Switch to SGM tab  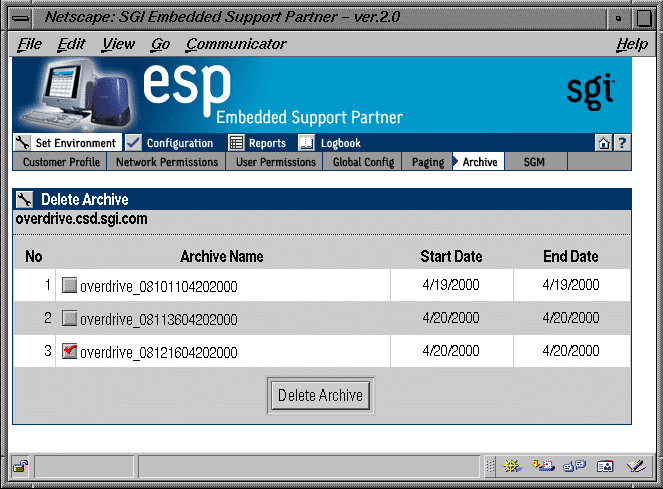pyautogui.click(x=534, y=162)
